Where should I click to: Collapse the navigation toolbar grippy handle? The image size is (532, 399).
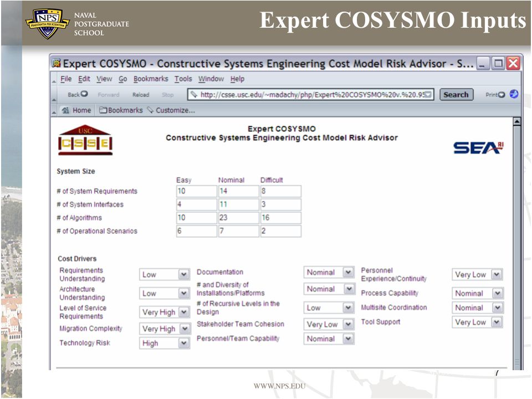pos(54,99)
